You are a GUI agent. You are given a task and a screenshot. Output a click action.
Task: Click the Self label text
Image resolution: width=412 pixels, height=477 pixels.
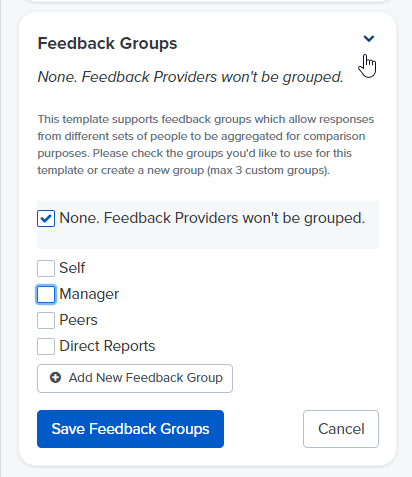pyautogui.click(x=72, y=268)
